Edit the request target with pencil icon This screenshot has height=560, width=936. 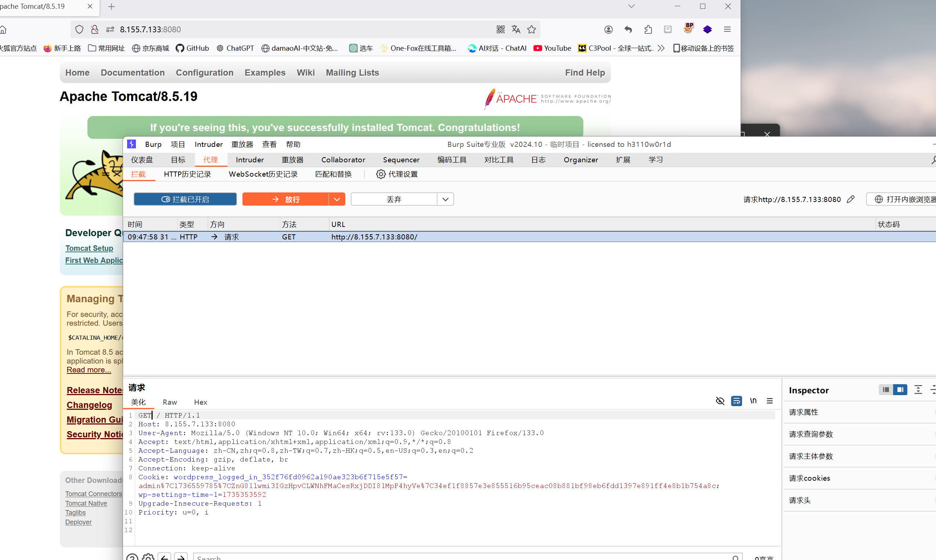click(850, 199)
